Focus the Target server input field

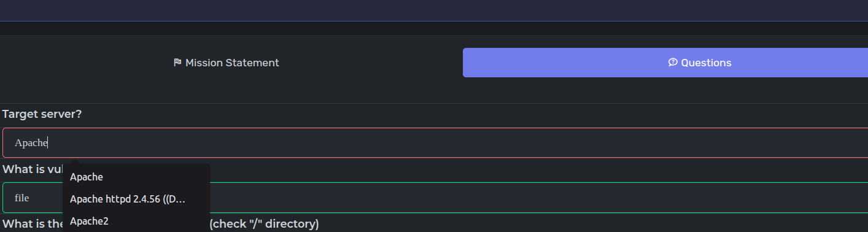[435, 143]
